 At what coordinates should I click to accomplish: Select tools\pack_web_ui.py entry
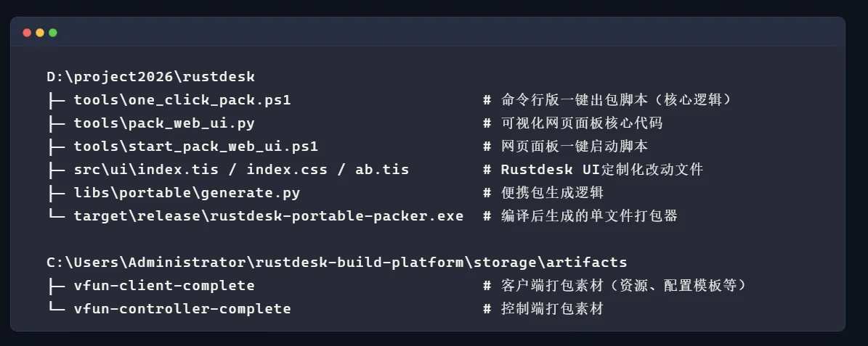(163, 123)
